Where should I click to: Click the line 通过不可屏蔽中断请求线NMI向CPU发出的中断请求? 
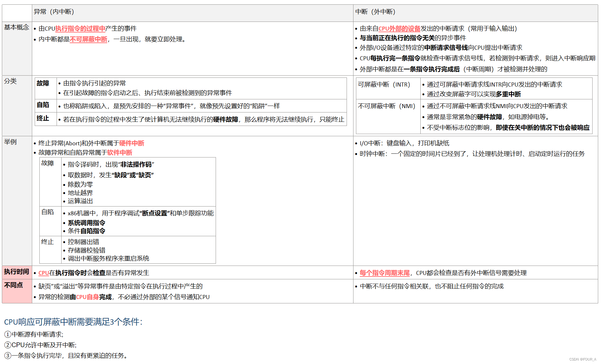(497, 106)
